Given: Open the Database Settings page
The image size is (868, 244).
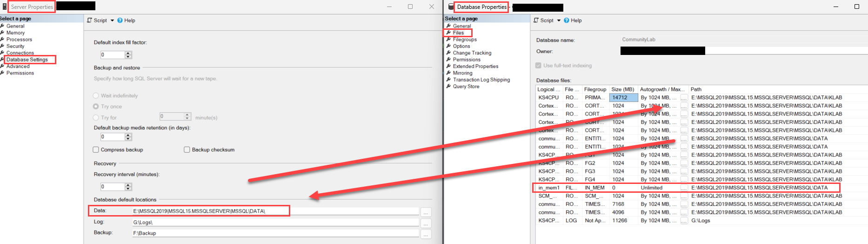Looking at the screenshot, I should (x=27, y=60).
